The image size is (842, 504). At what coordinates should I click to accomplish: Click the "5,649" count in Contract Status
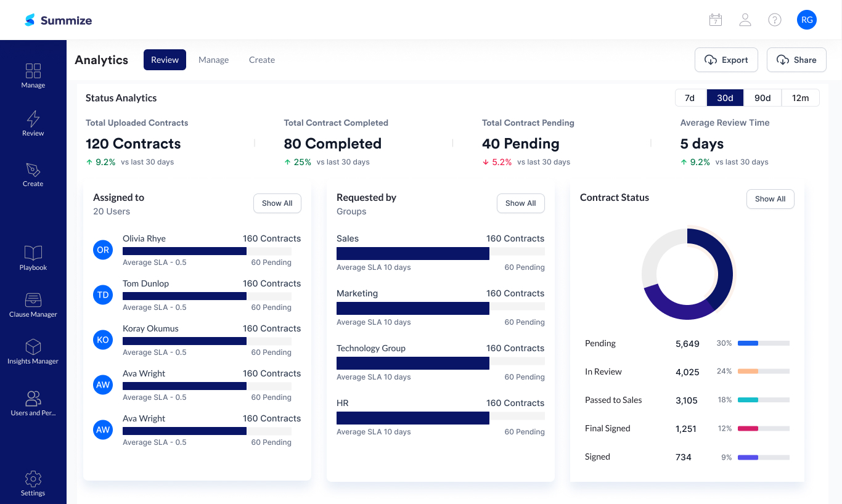click(687, 344)
